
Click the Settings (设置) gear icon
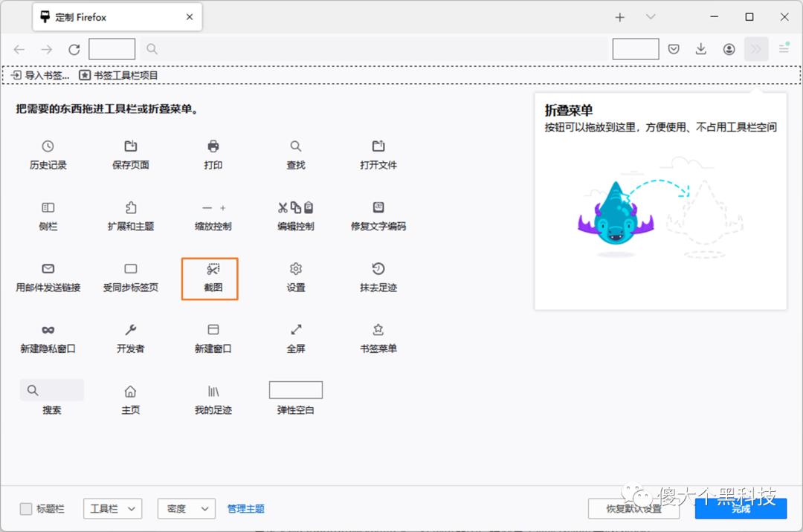coord(294,279)
